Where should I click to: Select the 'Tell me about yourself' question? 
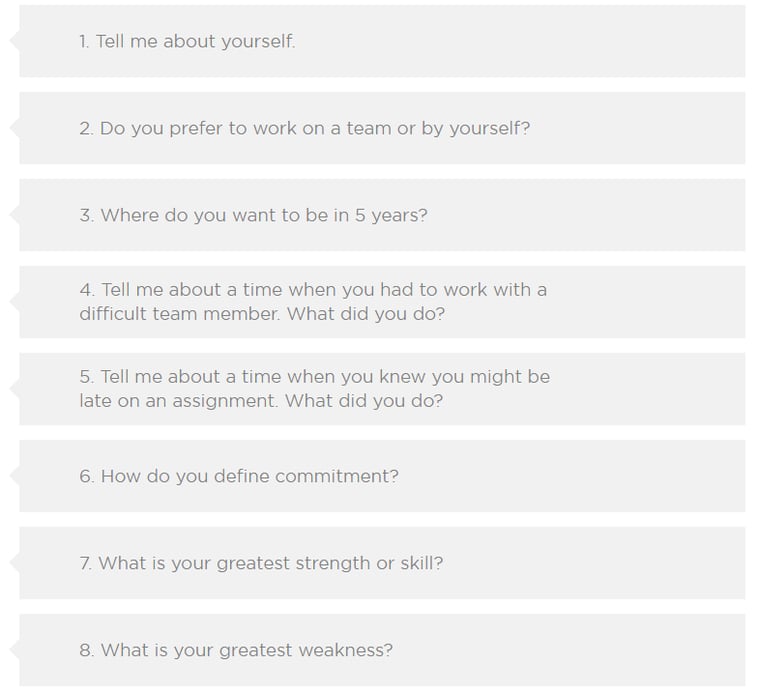pos(382,41)
